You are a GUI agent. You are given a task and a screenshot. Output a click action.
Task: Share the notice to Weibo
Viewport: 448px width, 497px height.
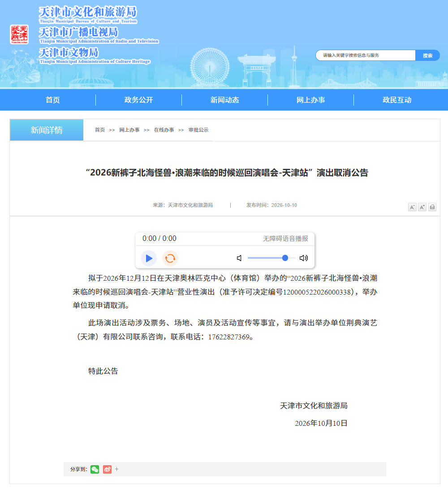tap(108, 469)
